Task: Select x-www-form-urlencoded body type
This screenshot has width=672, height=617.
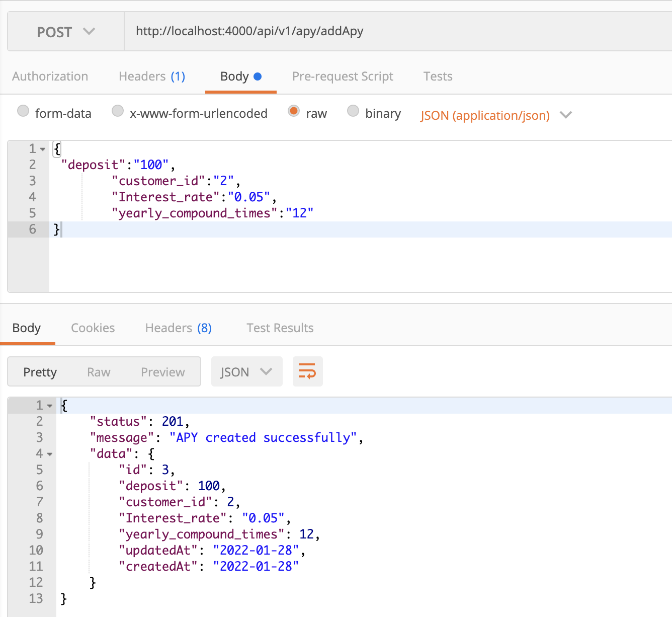Action: click(x=117, y=111)
